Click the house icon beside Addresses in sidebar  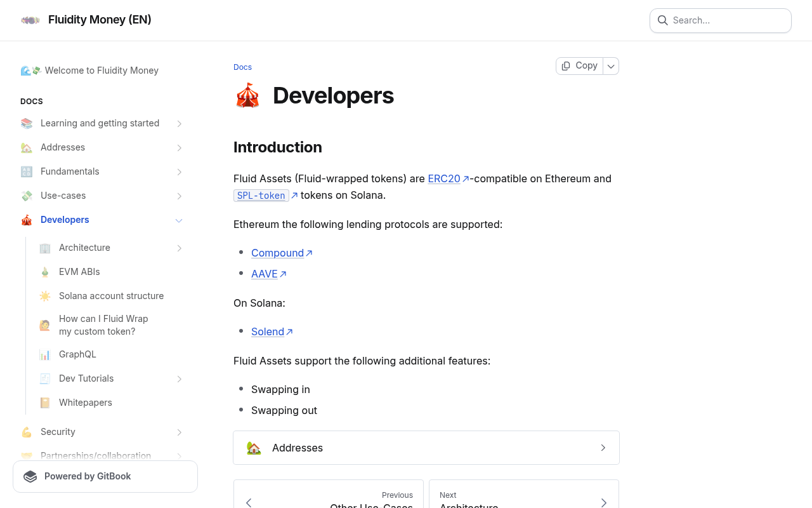pos(27,147)
